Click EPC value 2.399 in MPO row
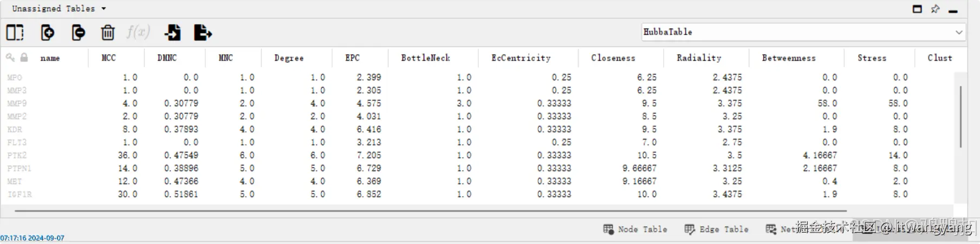 point(369,77)
